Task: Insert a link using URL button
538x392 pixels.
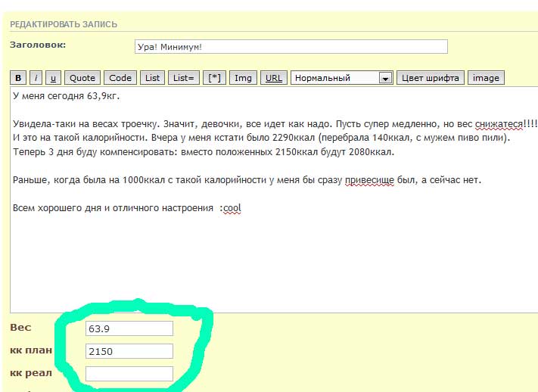Action: pyautogui.click(x=274, y=78)
